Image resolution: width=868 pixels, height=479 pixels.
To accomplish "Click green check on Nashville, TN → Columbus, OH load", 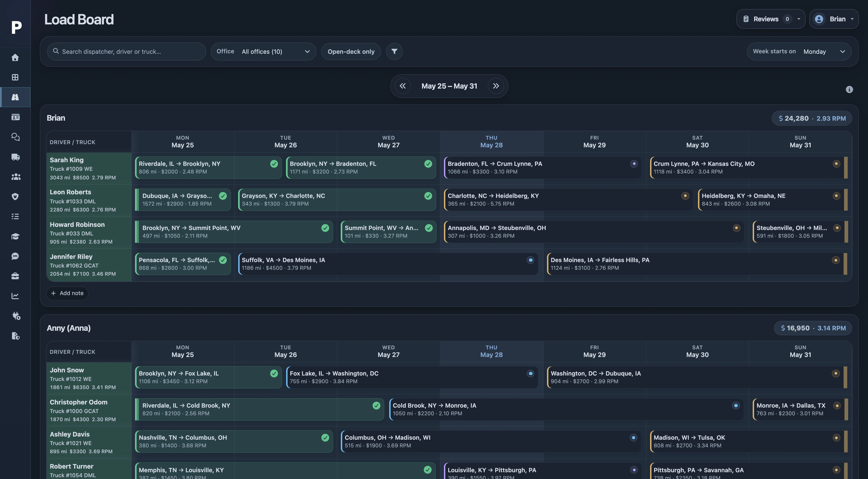I will pos(325,437).
